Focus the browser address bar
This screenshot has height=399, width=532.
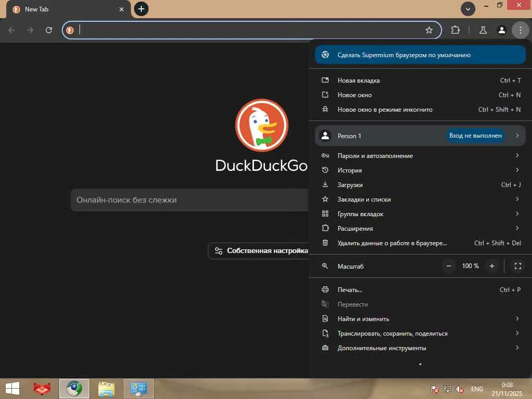251,30
